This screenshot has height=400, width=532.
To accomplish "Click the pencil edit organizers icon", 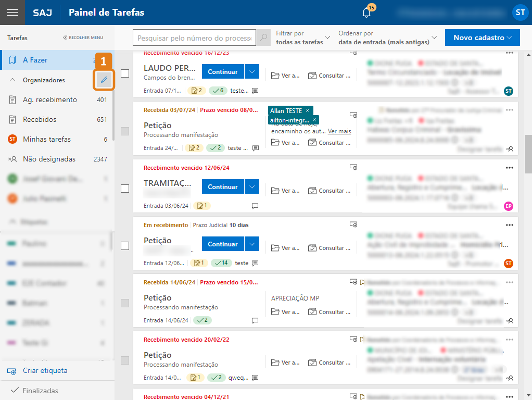I will 104,80.
